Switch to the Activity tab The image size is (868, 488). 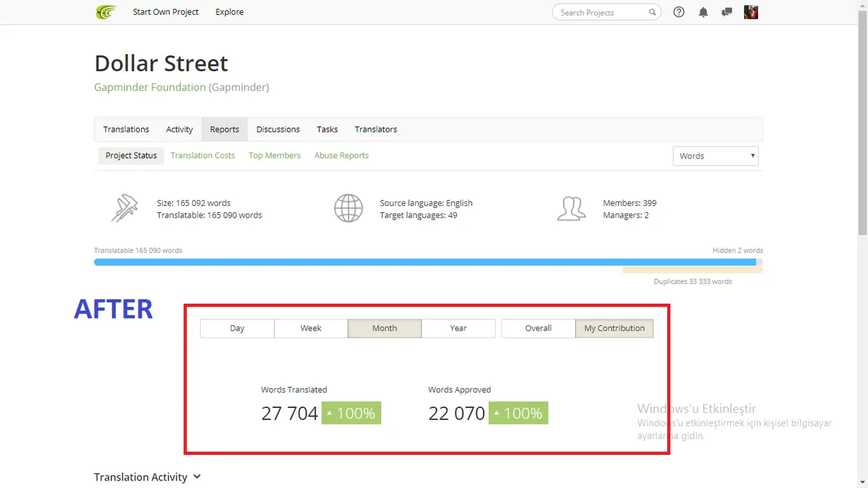pyautogui.click(x=180, y=129)
